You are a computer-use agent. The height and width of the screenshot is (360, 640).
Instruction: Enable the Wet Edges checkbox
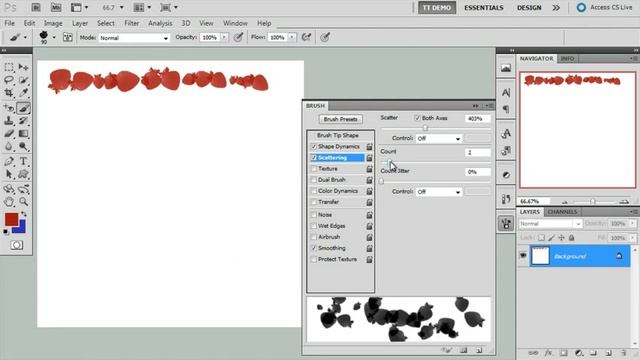[314, 226]
